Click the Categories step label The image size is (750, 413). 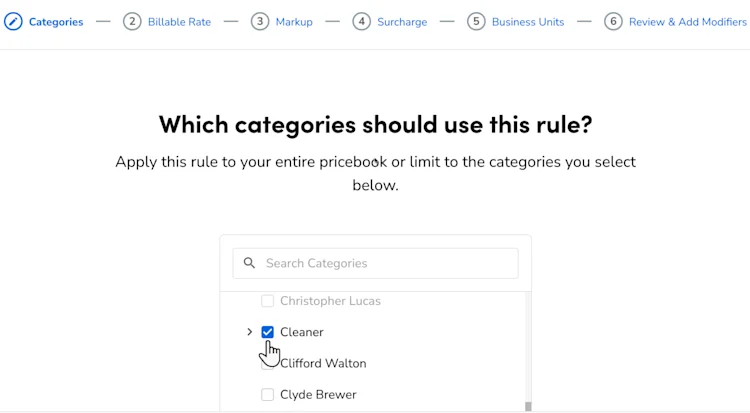pos(56,22)
